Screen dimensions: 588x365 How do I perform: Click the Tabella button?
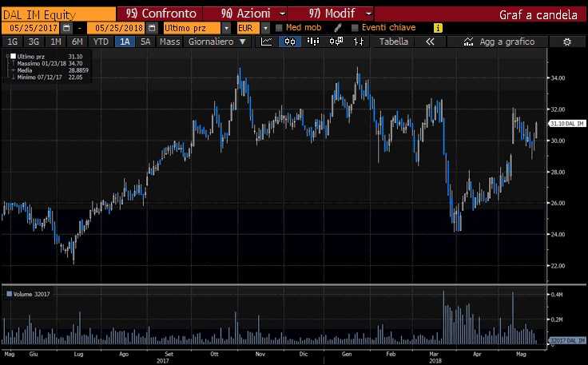pos(393,42)
